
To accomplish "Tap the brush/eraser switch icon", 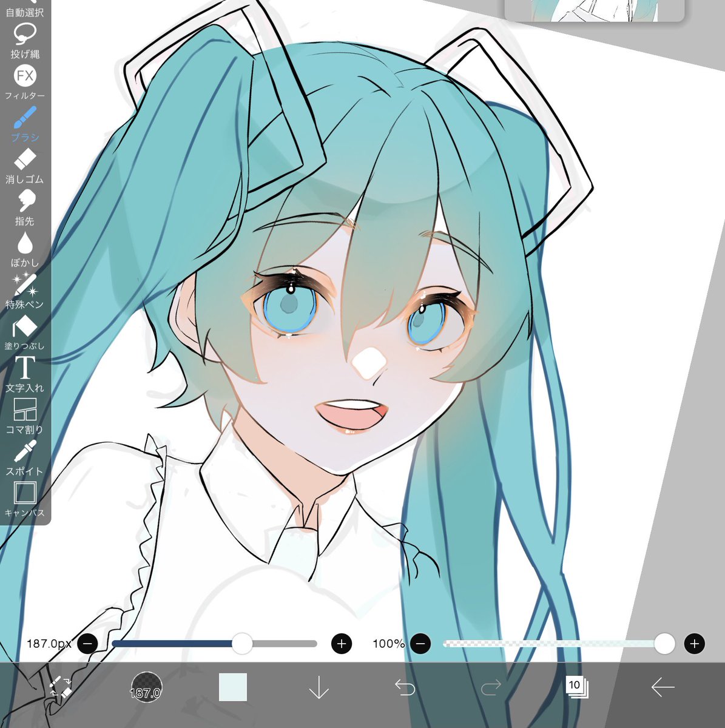I will click(x=60, y=687).
